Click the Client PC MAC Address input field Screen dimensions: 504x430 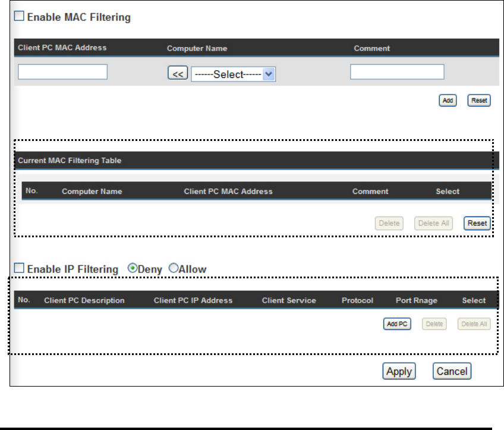click(x=62, y=72)
